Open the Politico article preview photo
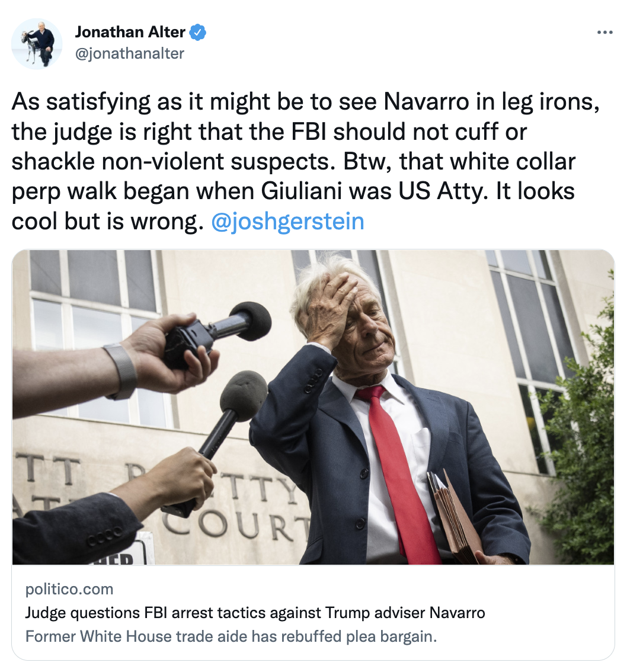The width and height of the screenshot is (627, 672). (313, 407)
